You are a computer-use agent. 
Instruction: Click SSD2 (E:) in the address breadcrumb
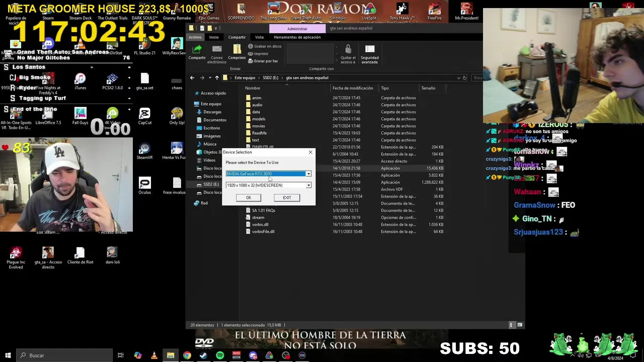pyautogui.click(x=270, y=78)
